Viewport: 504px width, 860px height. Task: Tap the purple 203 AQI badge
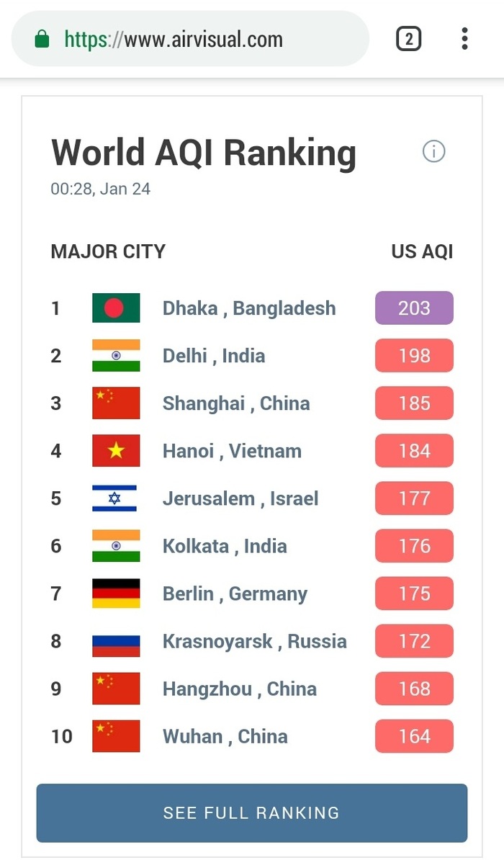pos(414,308)
